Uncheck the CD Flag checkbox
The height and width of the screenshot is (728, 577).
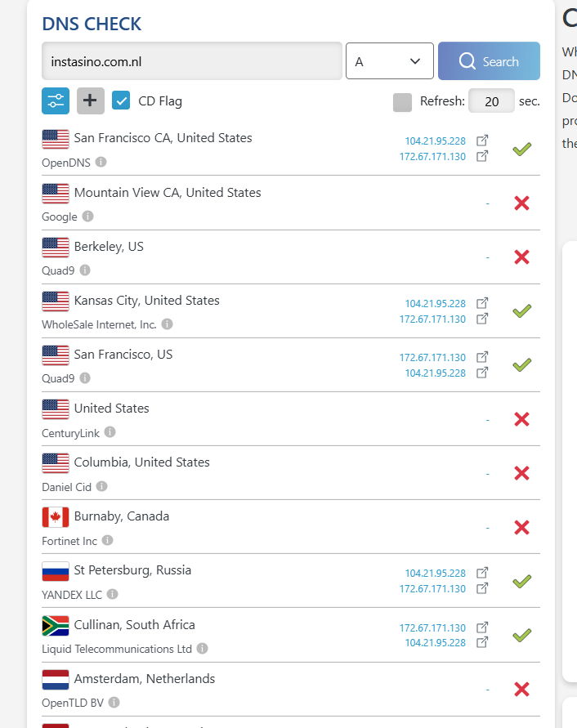121,100
